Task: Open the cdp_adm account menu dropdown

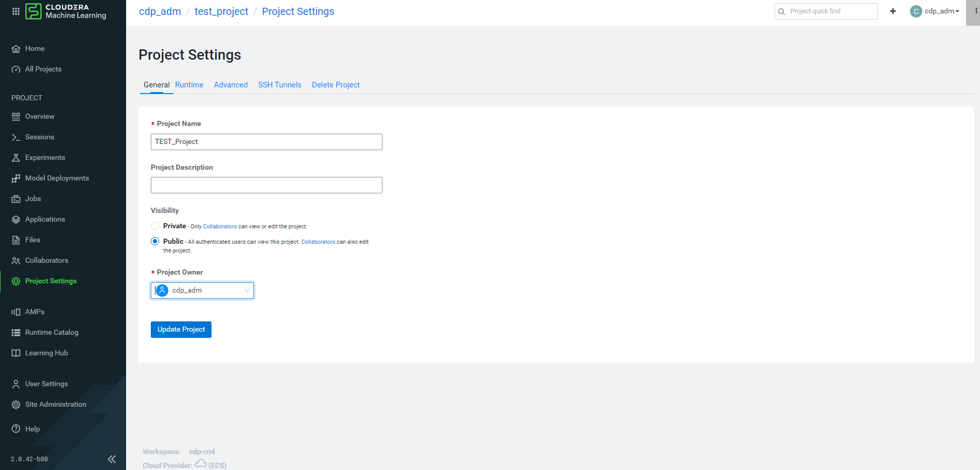Action: [x=935, y=11]
